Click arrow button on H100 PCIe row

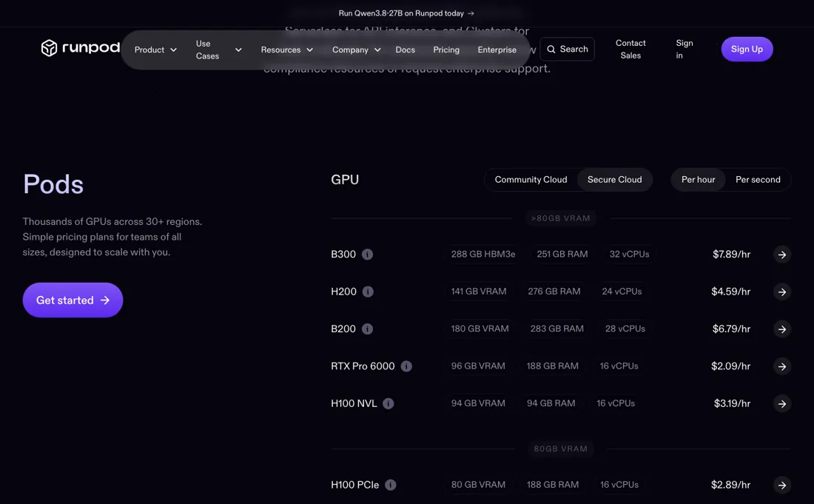(x=782, y=485)
